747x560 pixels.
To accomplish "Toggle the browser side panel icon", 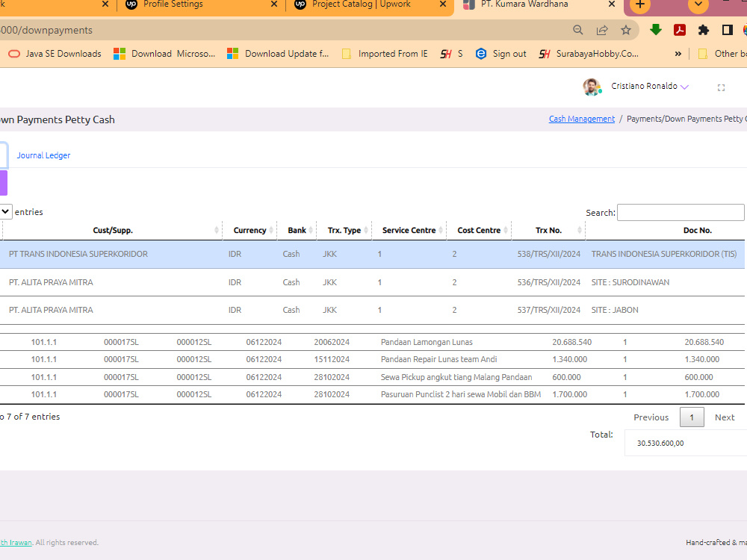I will click(x=728, y=30).
